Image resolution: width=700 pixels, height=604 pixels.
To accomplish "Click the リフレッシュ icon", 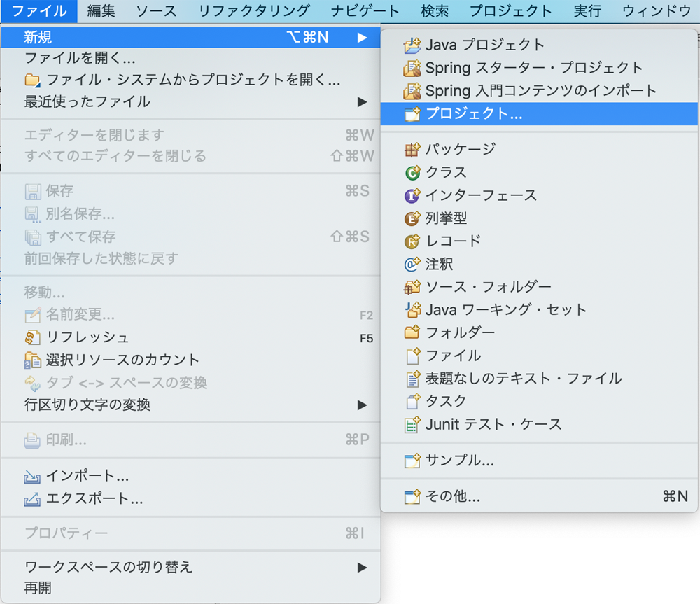I will pos(33,337).
